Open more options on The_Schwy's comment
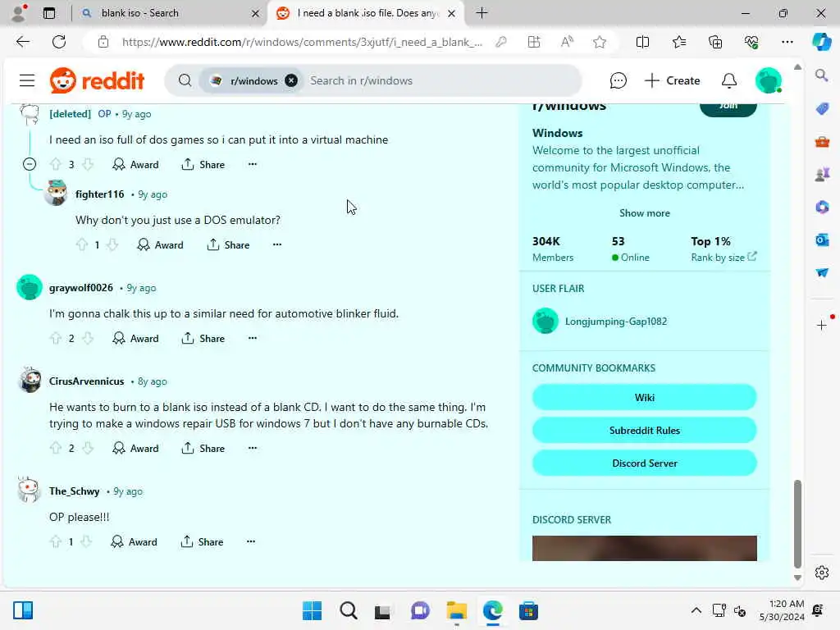 pos(251,541)
